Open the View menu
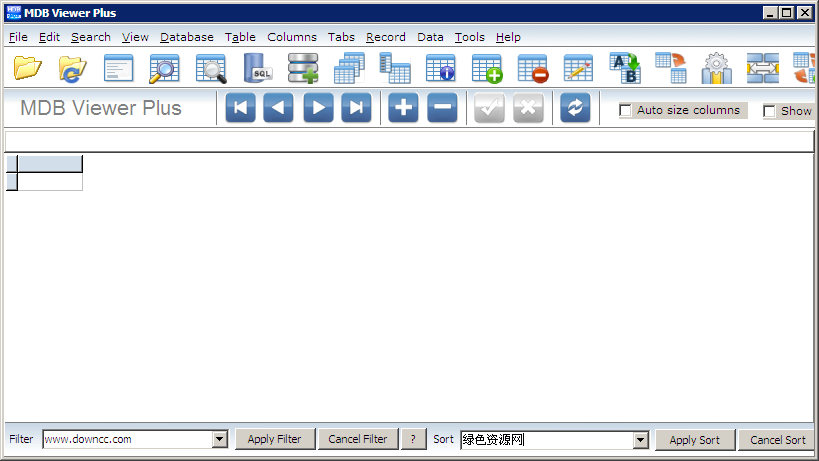Image resolution: width=819 pixels, height=461 pixels. (135, 37)
